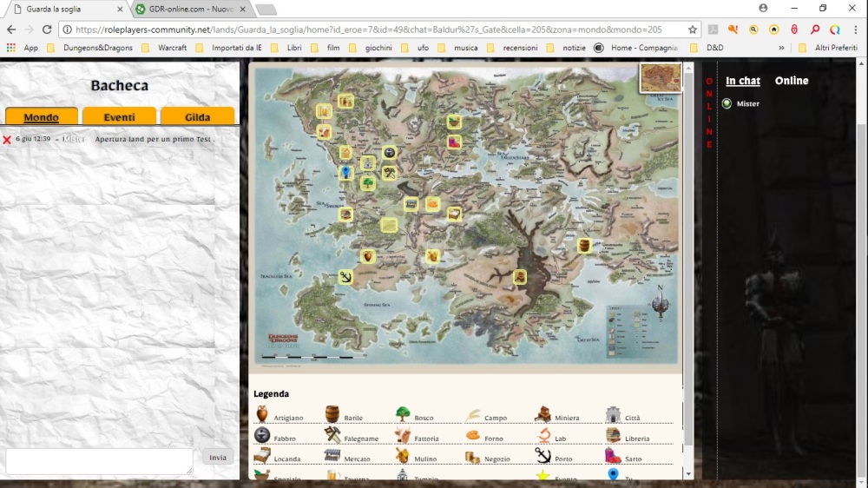This screenshot has height=488, width=868.
Task: Open the Chrome three-dot menu
Action: click(x=855, y=30)
